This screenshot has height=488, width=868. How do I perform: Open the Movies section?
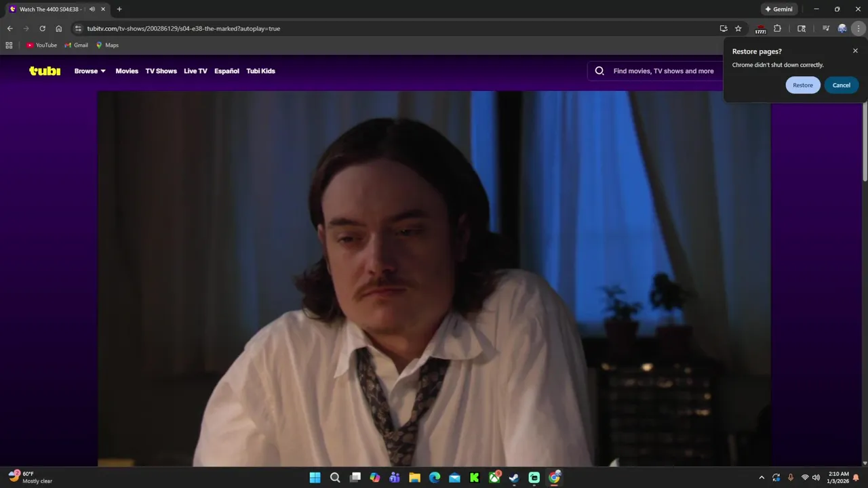tap(127, 71)
